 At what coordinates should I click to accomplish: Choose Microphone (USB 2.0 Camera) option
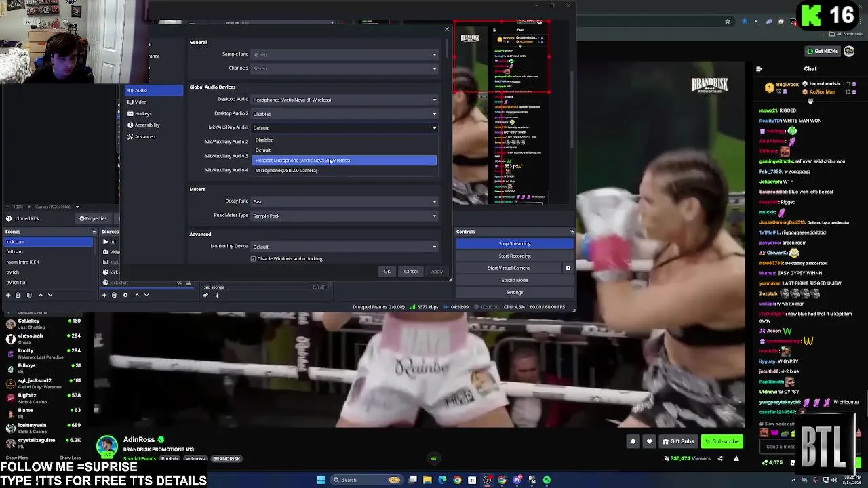(344, 171)
